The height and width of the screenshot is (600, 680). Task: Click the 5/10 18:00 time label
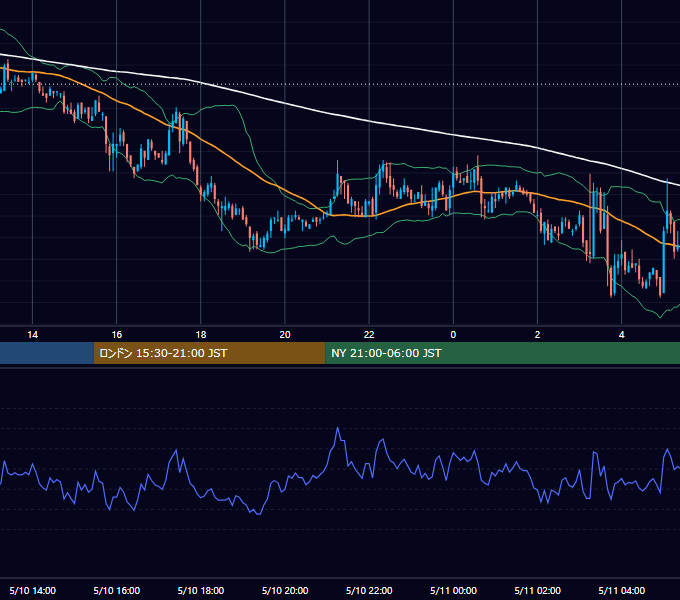click(x=201, y=590)
